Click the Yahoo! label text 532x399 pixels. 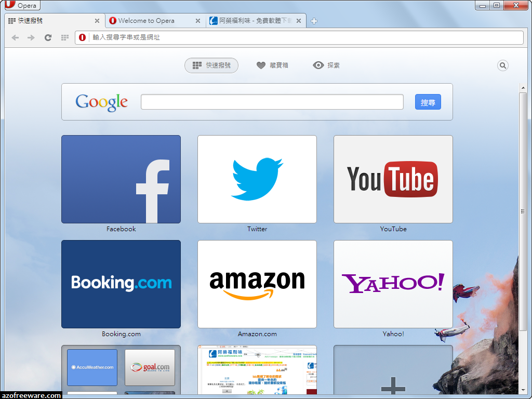tap(393, 334)
